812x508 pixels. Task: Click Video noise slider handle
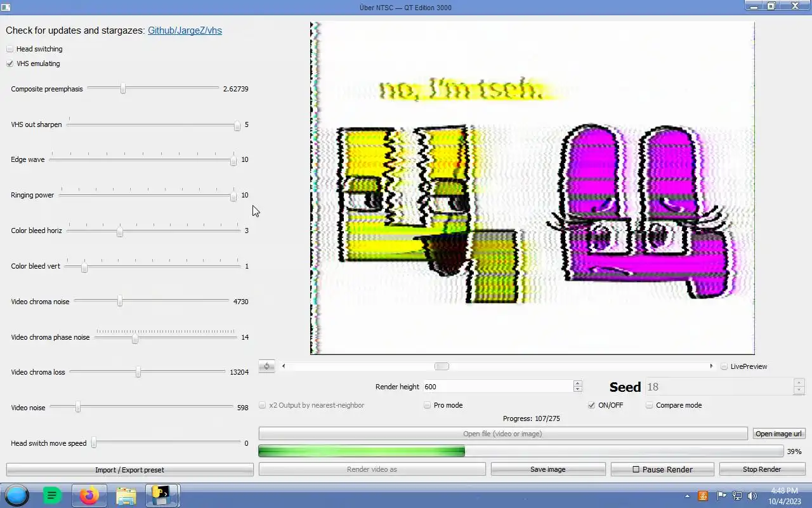78,407
